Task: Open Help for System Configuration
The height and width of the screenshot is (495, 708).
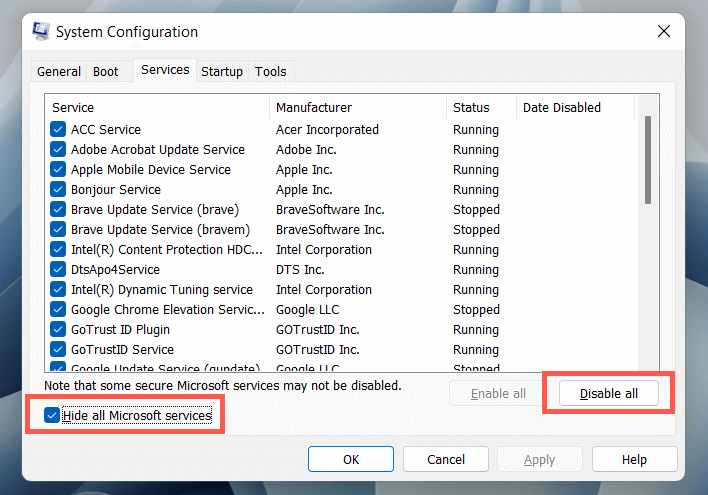Action: pos(634,460)
